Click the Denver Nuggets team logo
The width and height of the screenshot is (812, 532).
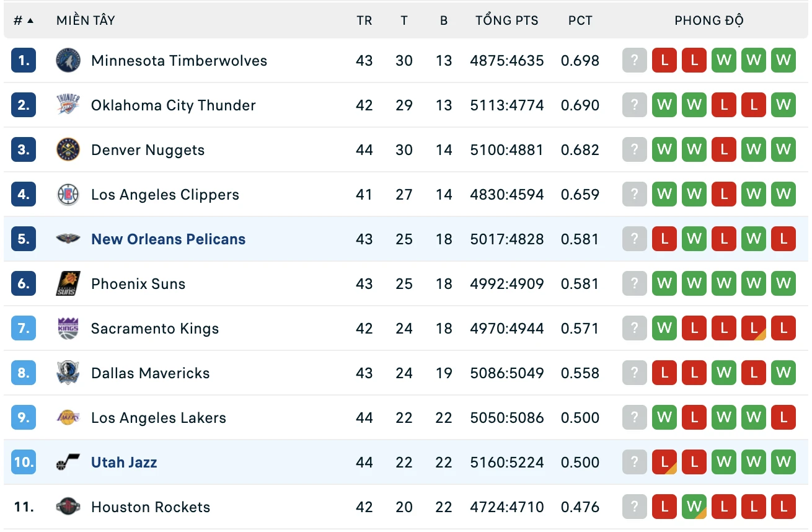68,150
